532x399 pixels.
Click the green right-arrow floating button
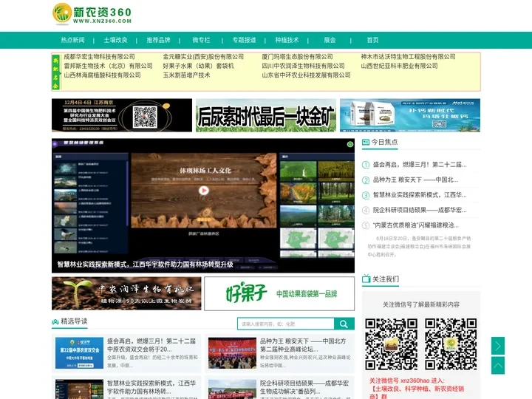click(x=498, y=346)
